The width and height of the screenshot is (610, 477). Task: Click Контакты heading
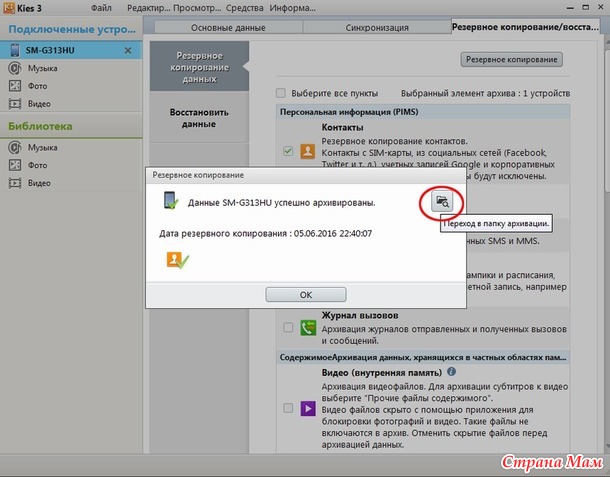click(x=342, y=127)
